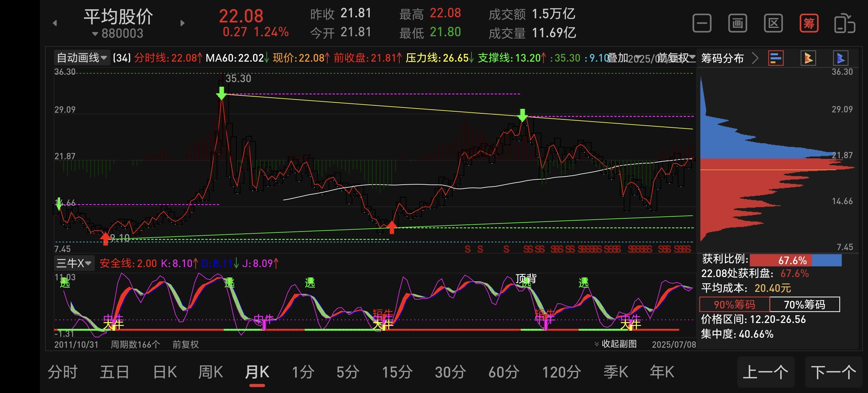Select the 90%筹码 toggle
This screenshot has width=868, height=393.
pos(735,304)
